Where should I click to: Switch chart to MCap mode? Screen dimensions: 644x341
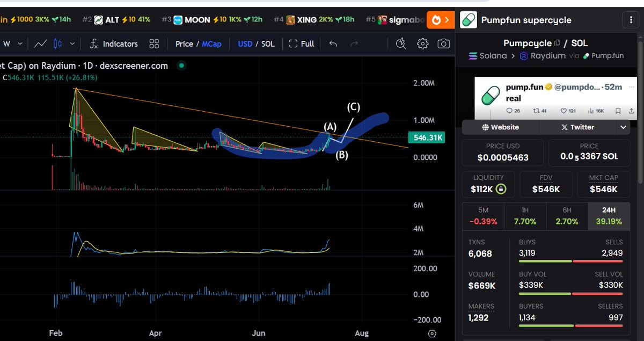pyautogui.click(x=211, y=43)
